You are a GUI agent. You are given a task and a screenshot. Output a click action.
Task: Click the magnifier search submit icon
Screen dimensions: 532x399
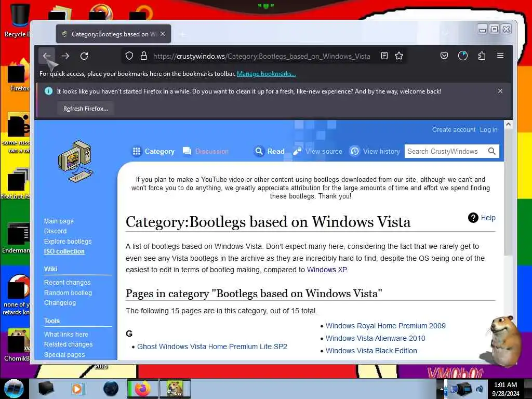pos(492,151)
